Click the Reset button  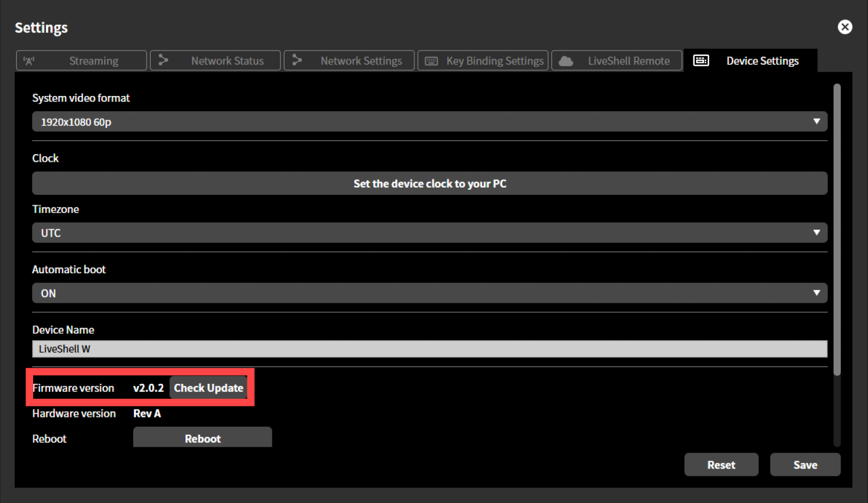[x=721, y=465]
